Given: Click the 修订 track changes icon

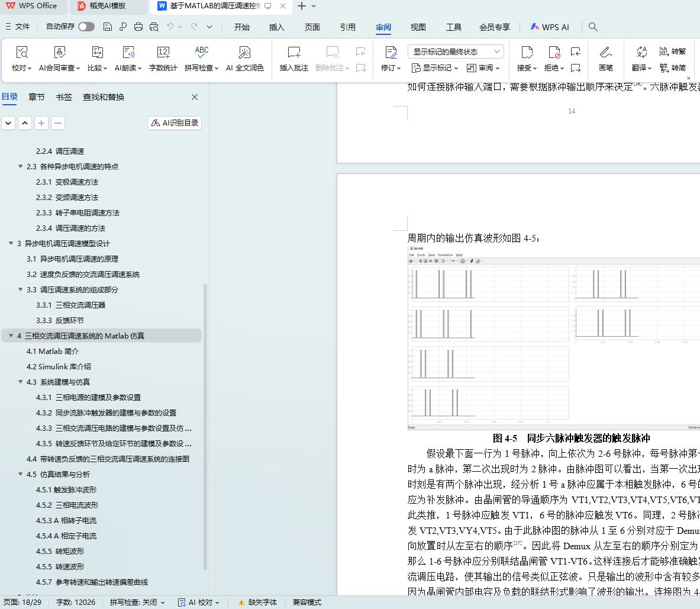Looking at the screenshot, I should (x=390, y=53).
